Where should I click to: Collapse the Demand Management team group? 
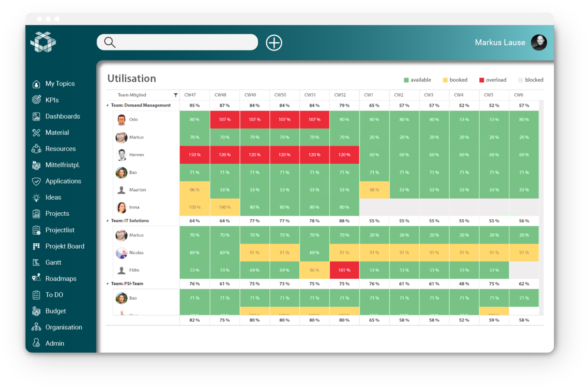108,106
